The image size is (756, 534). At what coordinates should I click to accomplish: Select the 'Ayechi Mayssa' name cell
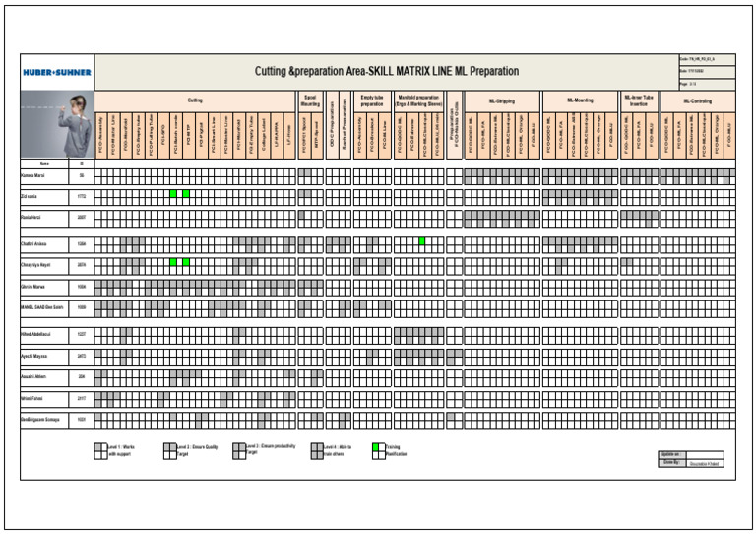pos(44,356)
